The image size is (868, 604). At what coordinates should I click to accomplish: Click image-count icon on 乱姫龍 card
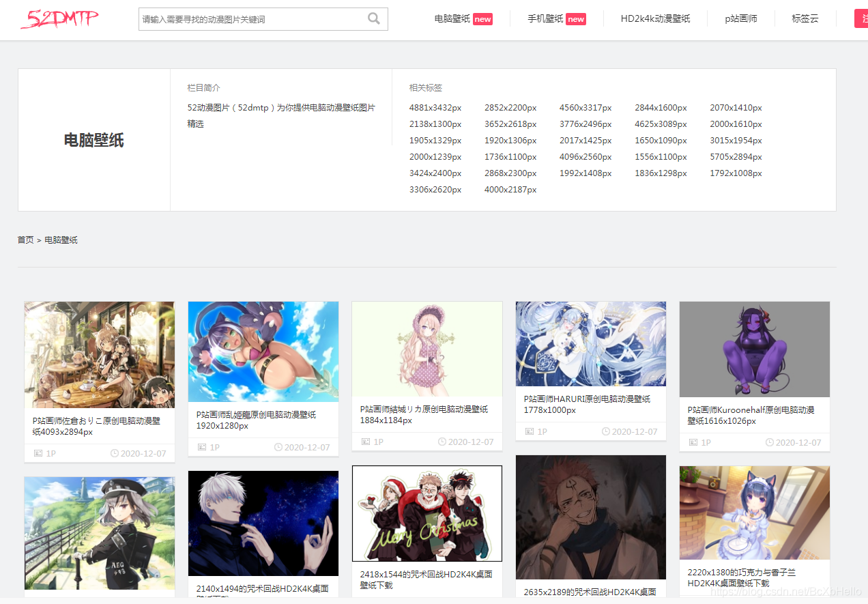click(x=202, y=447)
